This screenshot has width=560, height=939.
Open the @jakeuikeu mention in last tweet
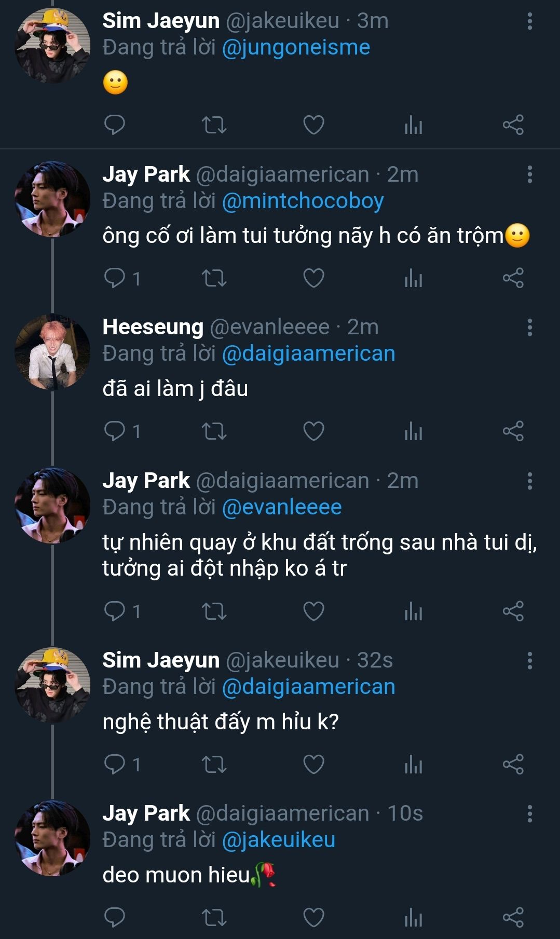[279, 840]
